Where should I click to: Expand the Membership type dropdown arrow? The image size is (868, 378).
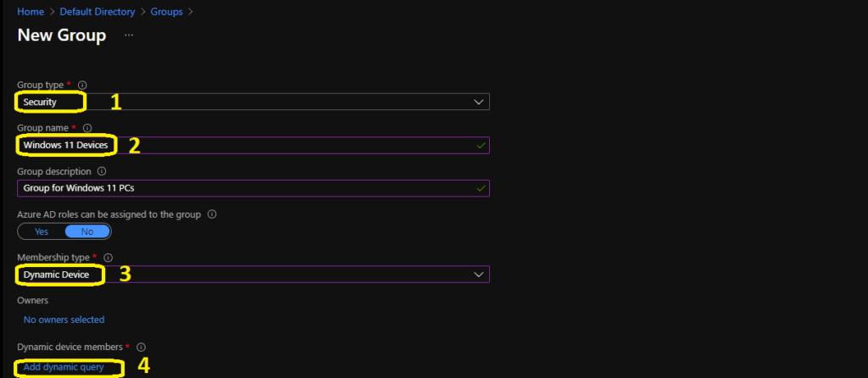[x=479, y=275]
